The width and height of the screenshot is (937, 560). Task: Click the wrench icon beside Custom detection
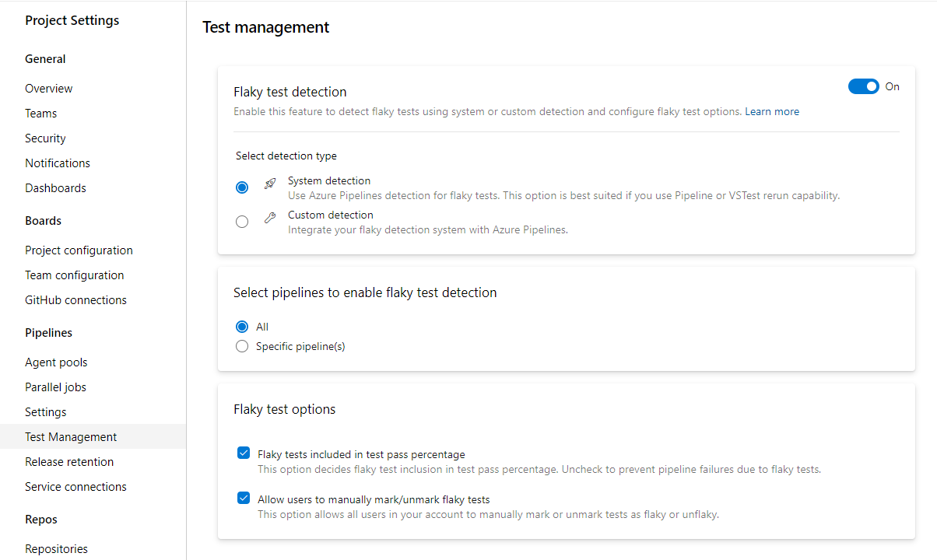(270, 218)
